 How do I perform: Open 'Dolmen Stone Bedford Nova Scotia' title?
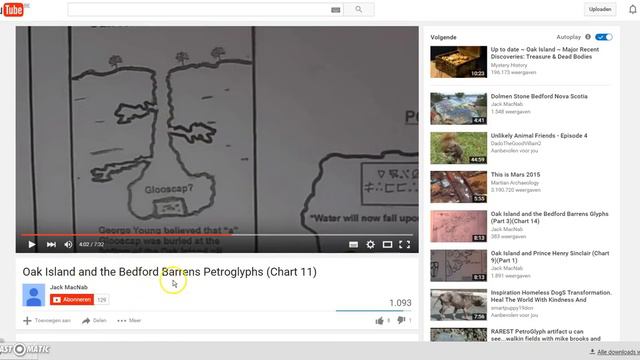click(539, 96)
